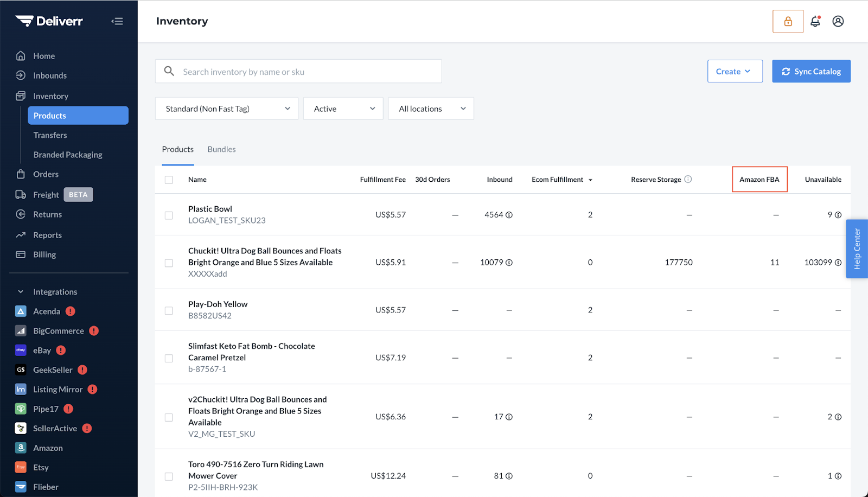Viewport: 868px width, 497px height.
Task: Open the Help Center side tab
Action: click(857, 249)
